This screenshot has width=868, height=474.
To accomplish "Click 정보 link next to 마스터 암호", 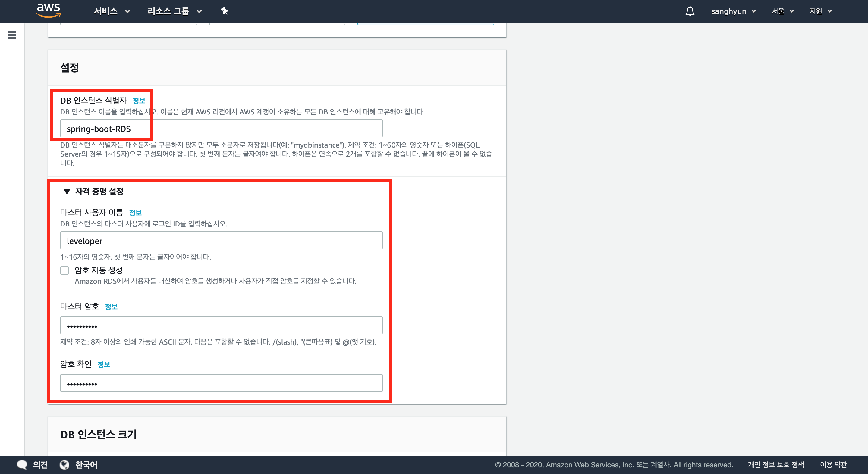I will click(111, 307).
